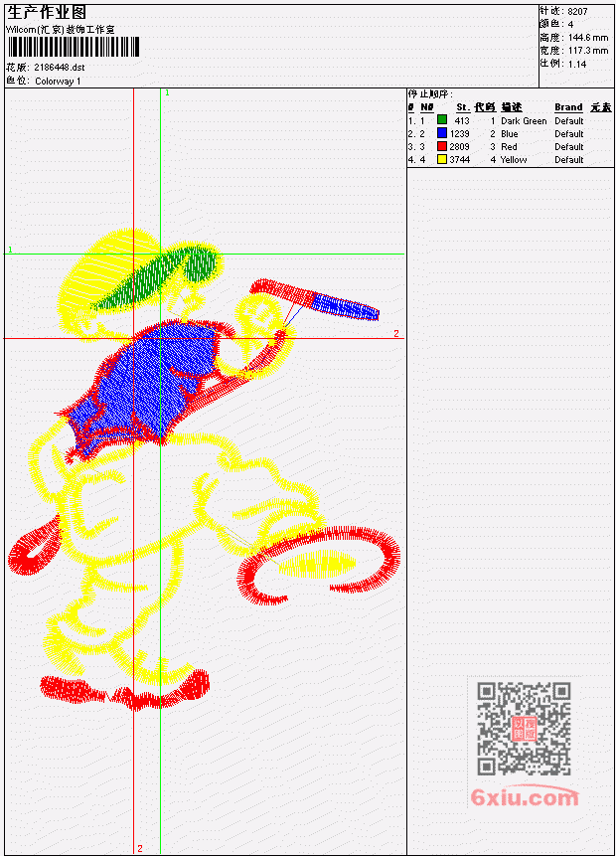Select the 'Yellow' description
Image resolution: width=616 pixels, height=856 pixels.
[514, 160]
